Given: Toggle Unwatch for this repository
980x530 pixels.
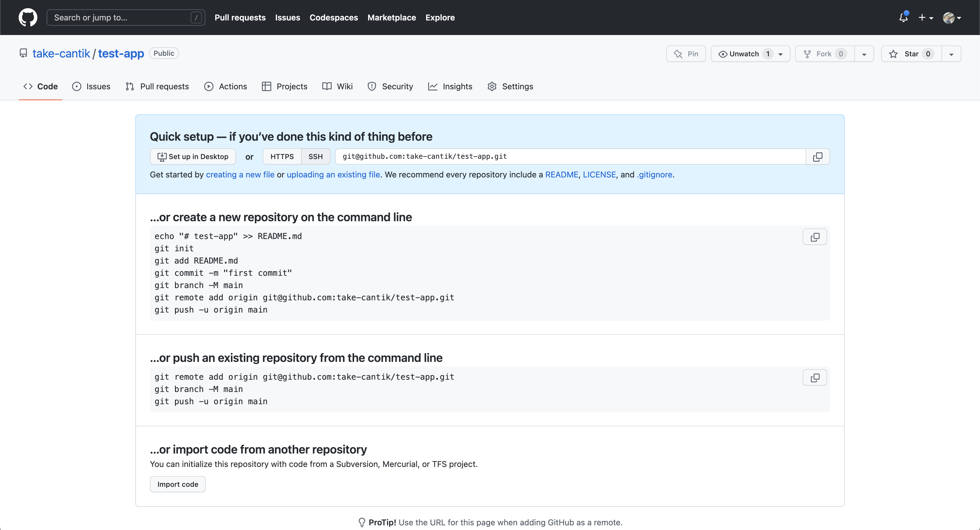Looking at the screenshot, I should click(x=744, y=54).
